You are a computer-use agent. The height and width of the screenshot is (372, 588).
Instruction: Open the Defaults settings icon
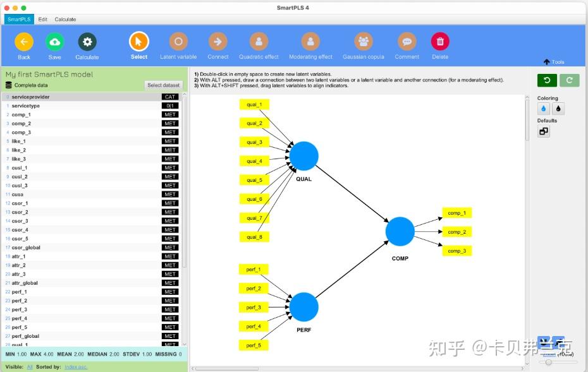coord(542,131)
